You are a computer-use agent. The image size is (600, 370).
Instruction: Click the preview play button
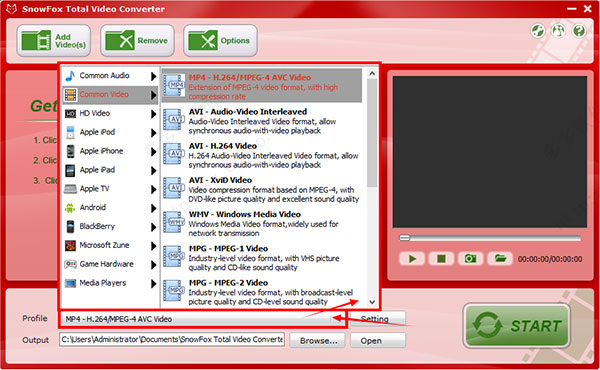[x=412, y=259]
